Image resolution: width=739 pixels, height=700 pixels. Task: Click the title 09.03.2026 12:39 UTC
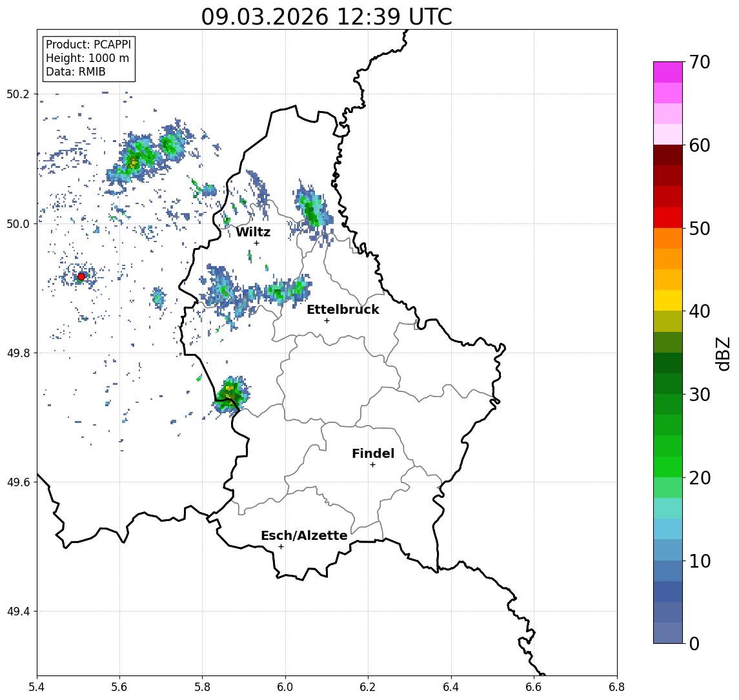327,17
